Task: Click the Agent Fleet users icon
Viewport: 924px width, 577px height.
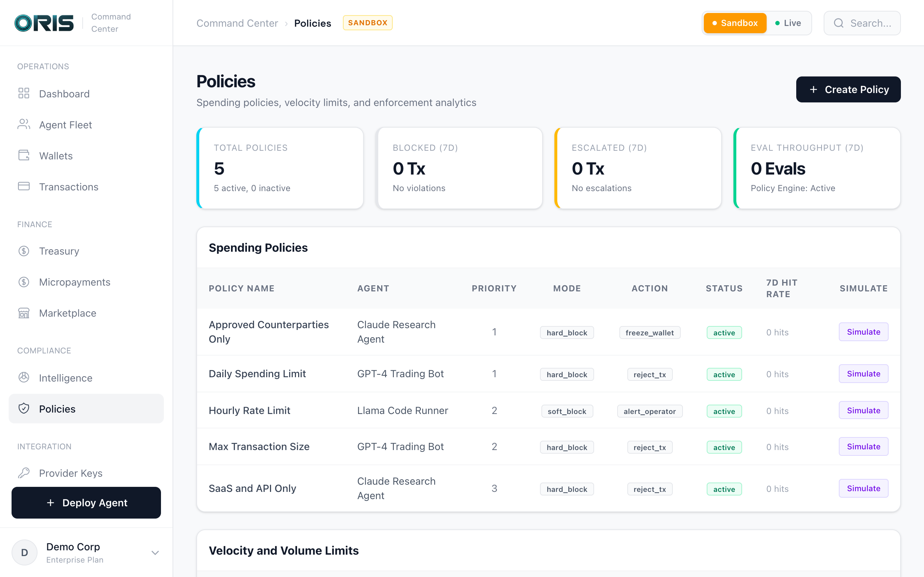Action: point(24,124)
